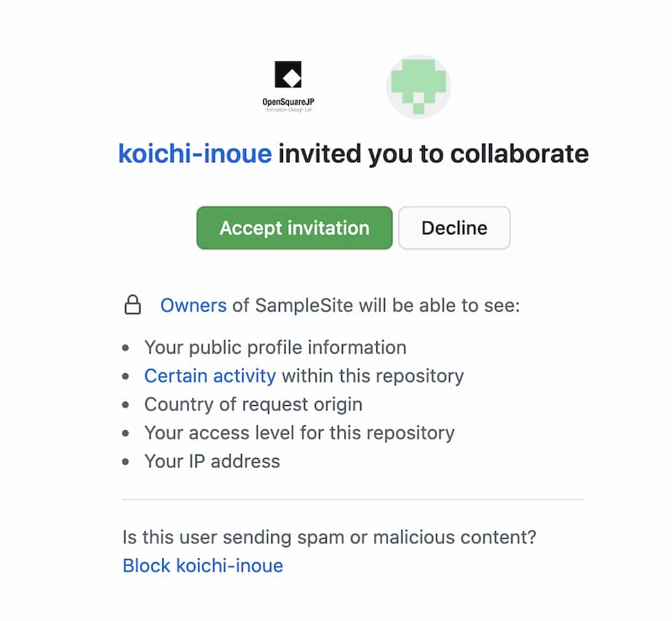This screenshot has height=621, width=672.
Task: Click the "invited you to collaborate" heading text
Action: (x=433, y=155)
